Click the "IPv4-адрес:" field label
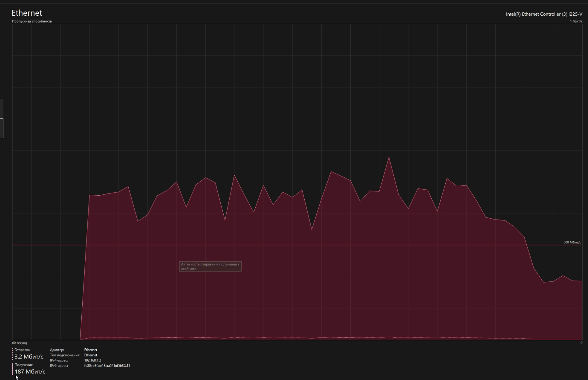588x380 pixels. point(59,360)
